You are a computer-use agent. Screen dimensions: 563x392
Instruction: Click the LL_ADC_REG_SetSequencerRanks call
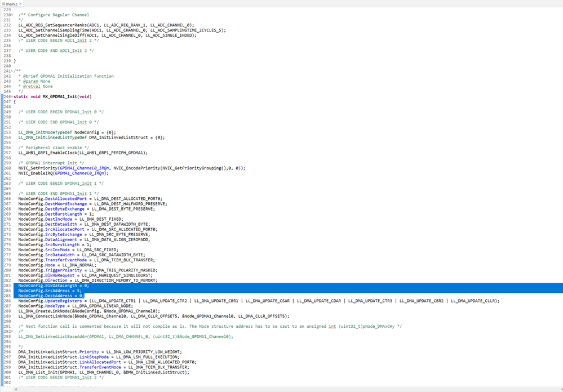pos(107,25)
